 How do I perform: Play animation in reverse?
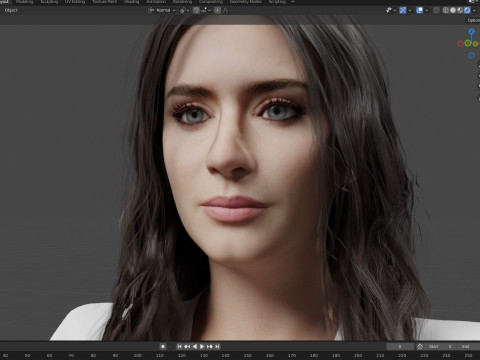coord(195,347)
